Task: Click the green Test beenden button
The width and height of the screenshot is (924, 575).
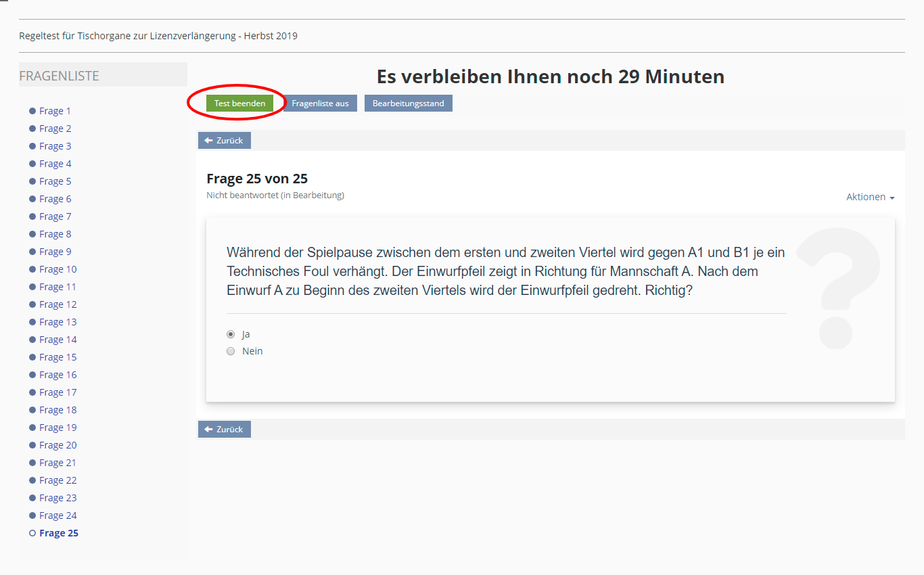Action: coord(239,103)
